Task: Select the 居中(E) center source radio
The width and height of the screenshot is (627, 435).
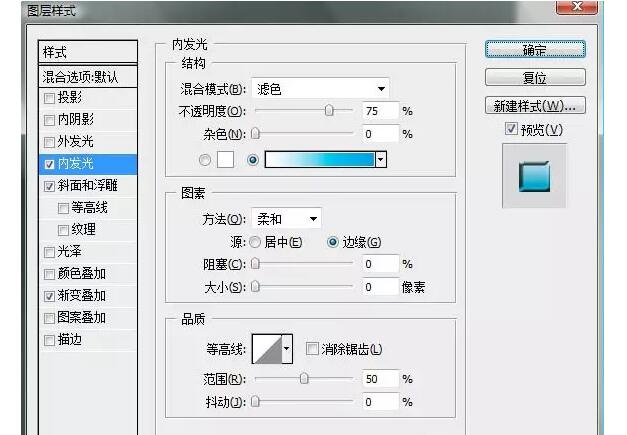Action: click(255, 242)
